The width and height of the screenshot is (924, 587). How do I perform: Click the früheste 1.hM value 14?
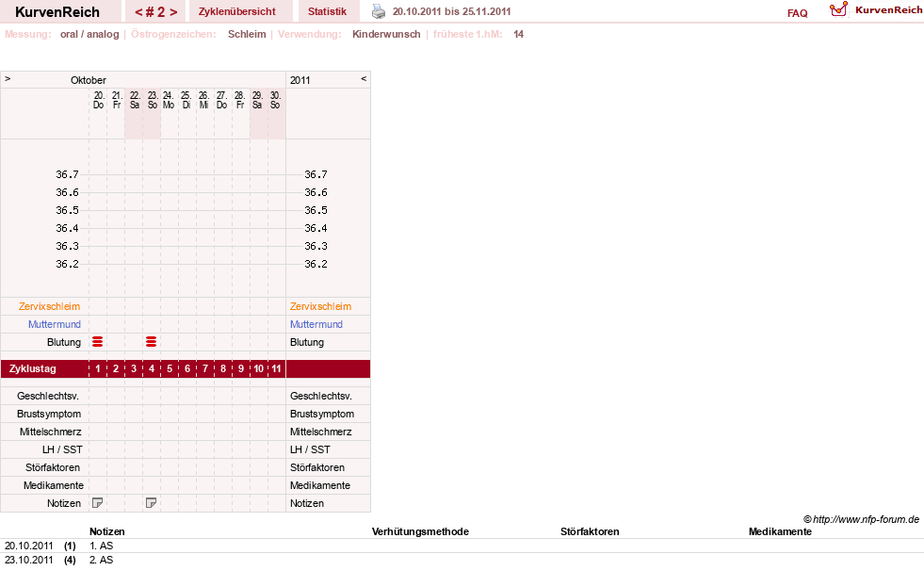(x=519, y=34)
